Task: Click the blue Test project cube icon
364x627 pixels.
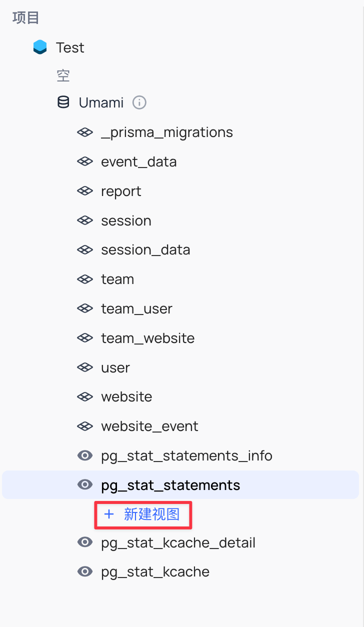Action: pos(40,47)
